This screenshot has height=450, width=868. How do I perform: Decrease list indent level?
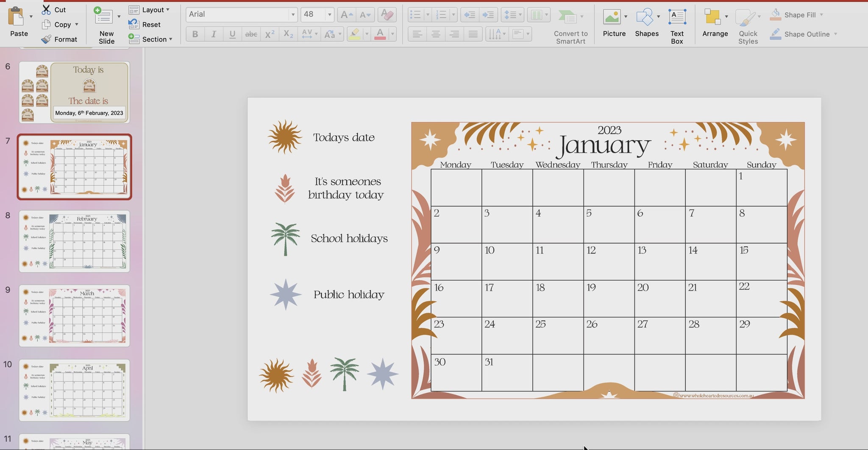[470, 15]
